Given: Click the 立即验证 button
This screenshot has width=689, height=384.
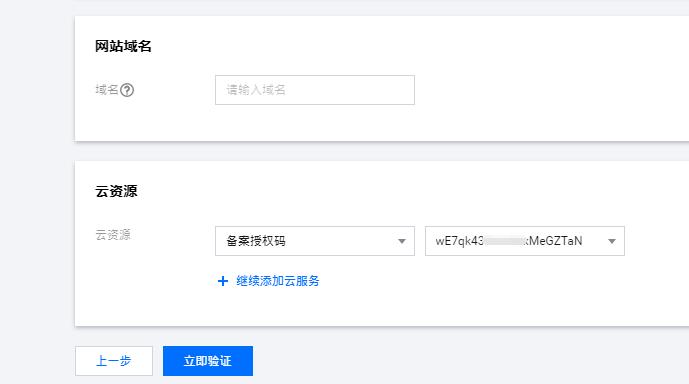Looking at the screenshot, I should [208, 361].
